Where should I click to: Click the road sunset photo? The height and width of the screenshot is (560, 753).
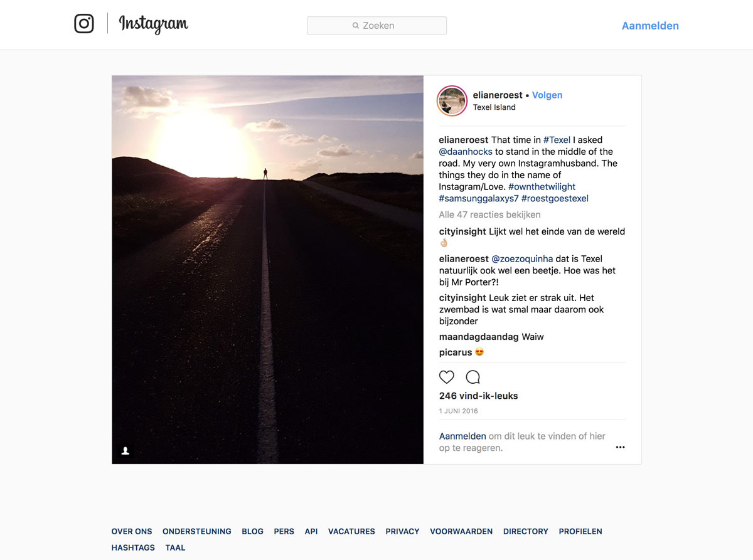267,270
